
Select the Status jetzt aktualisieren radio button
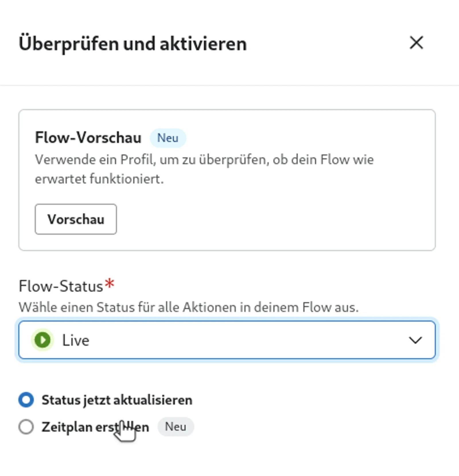click(26, 399)
